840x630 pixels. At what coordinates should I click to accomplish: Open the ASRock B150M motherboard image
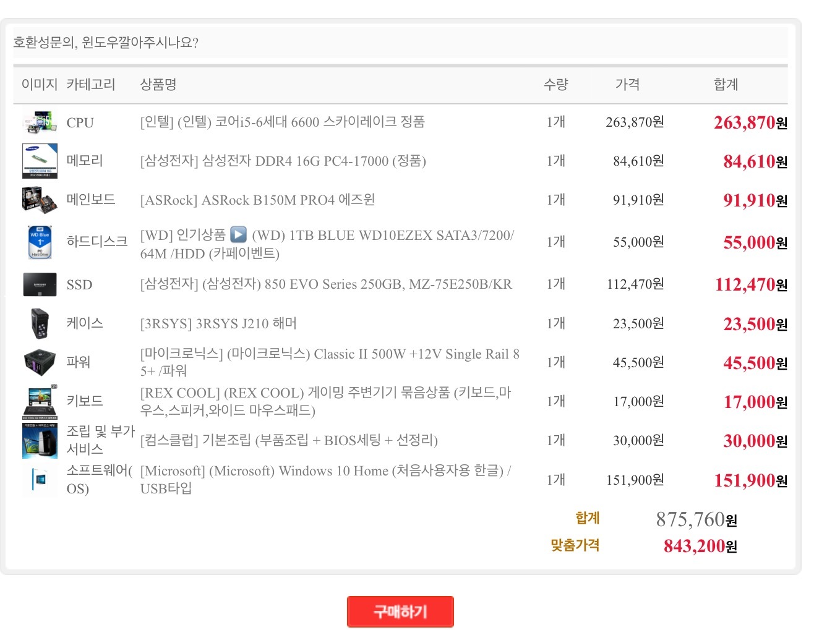click(x=40, y=200)
